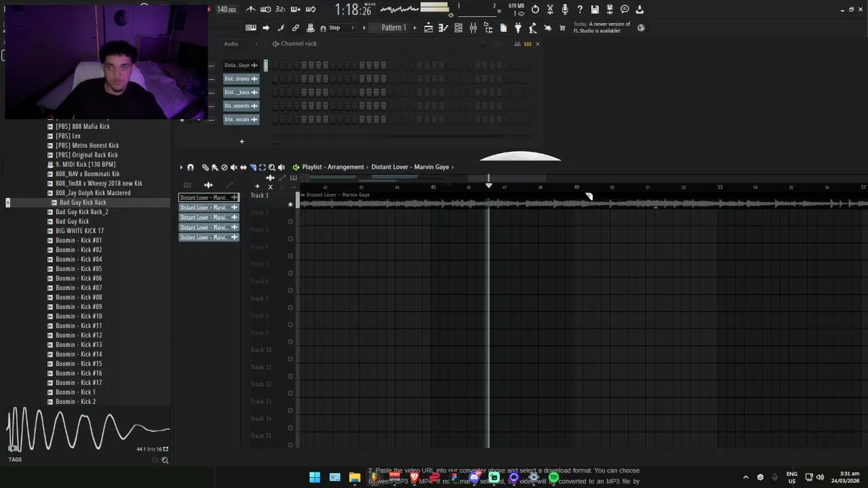Open playlist options arrow menu
Viewport: 868px width, 488px height.
(x=181, y=167)
